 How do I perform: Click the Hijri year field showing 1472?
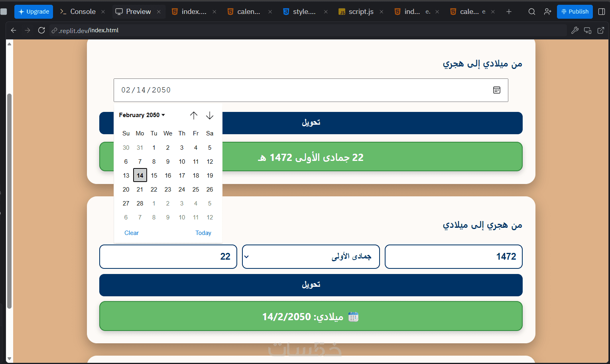click(x=454, y=256)
